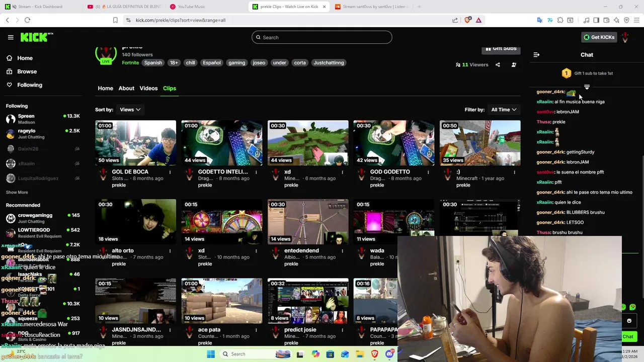Open crowegaming in Recommended list
Viewport: 644px width, 362px height.
(42, 218)
